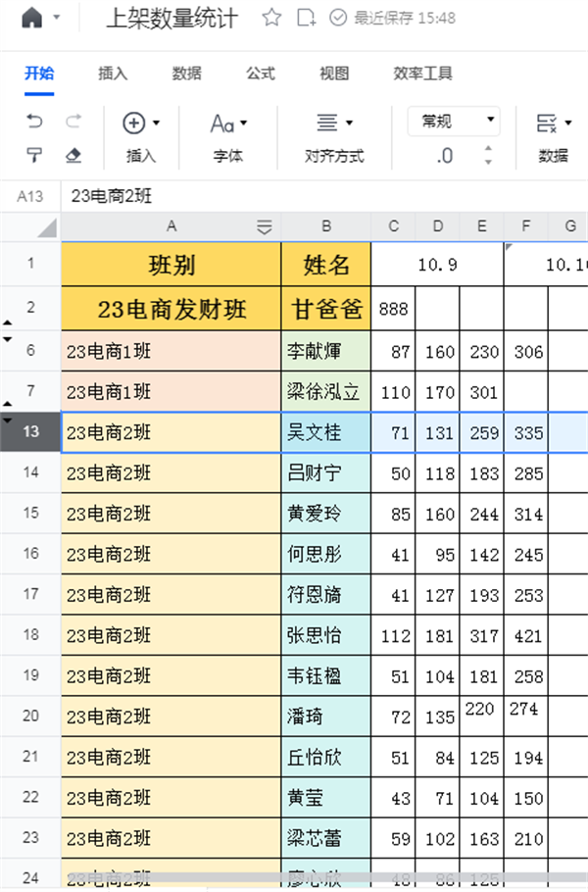Click the alignment lines icon
The height and width of the screenshot is (892, 588).
point(327,123)
